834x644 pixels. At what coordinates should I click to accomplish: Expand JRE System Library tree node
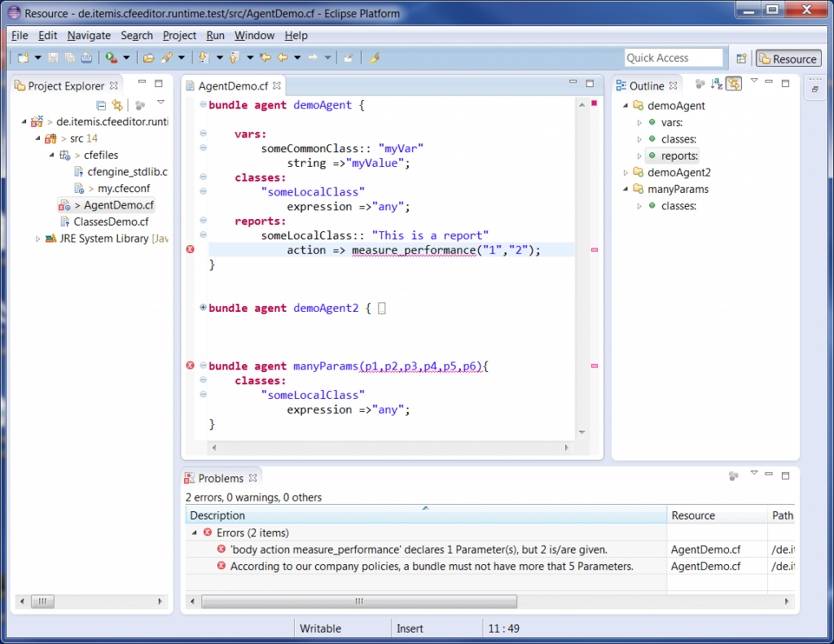tap(37, 239)
